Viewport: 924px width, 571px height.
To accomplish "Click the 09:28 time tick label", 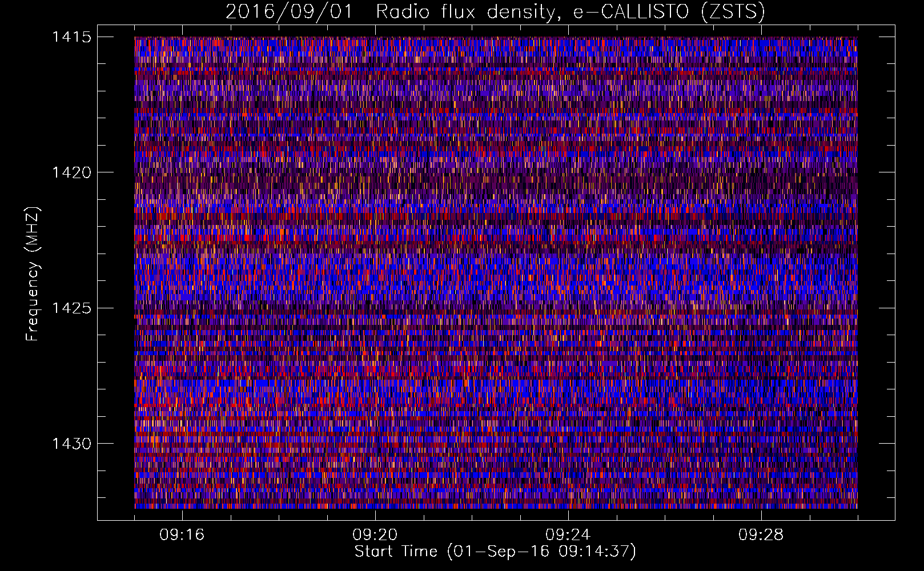I will pos(761,535).
